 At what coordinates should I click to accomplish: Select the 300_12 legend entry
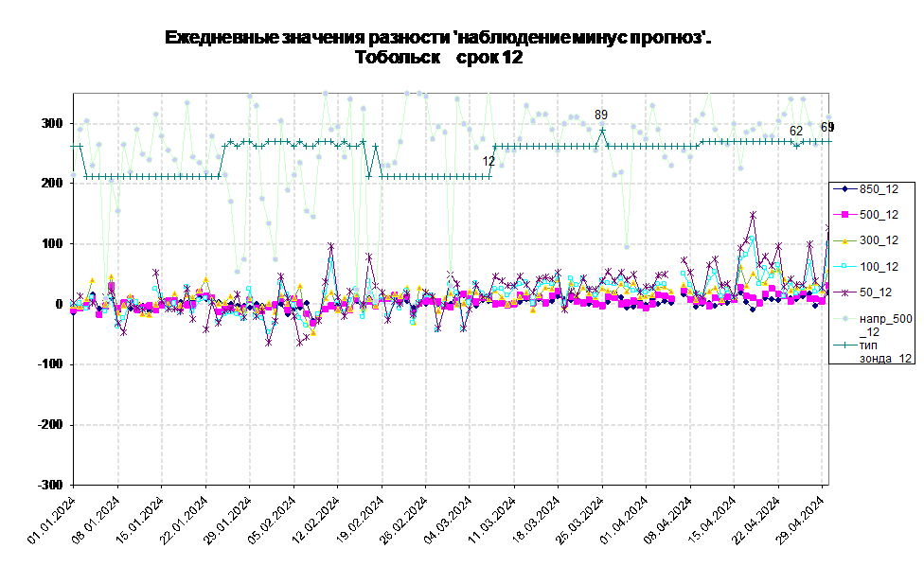867,240
